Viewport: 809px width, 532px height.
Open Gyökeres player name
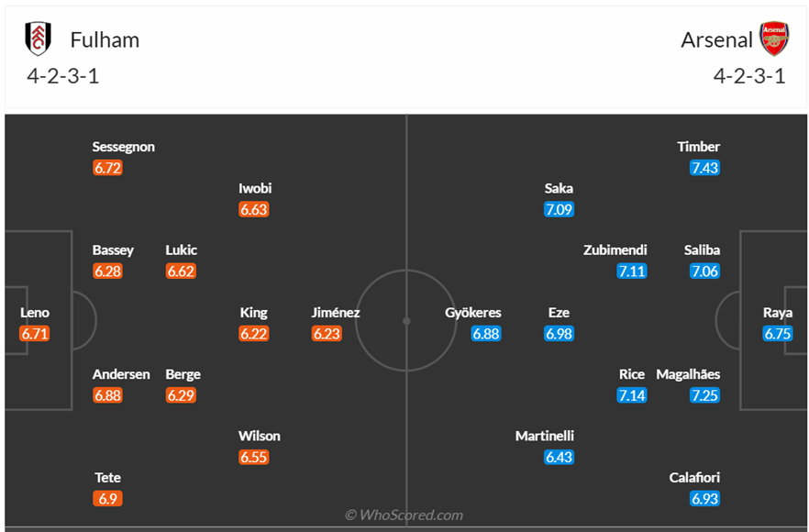(x=473, y=313)
